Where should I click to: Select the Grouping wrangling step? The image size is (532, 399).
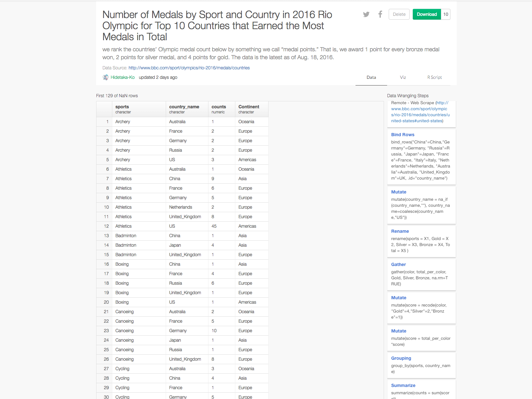pyautogui.click(x=401, y=358)
